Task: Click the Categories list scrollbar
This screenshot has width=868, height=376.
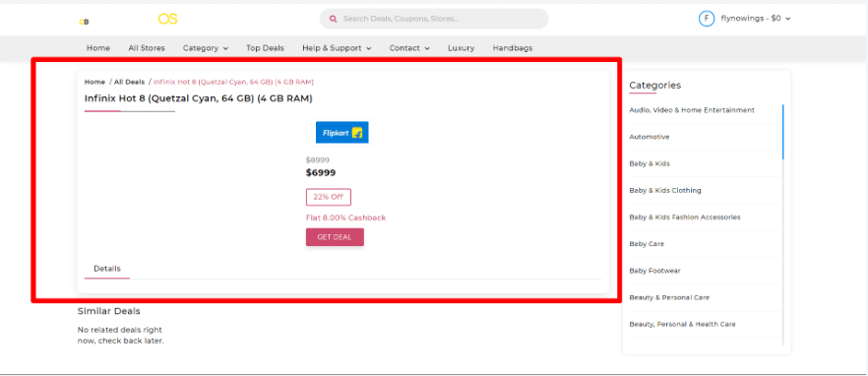Action: (x=782, y=132)
